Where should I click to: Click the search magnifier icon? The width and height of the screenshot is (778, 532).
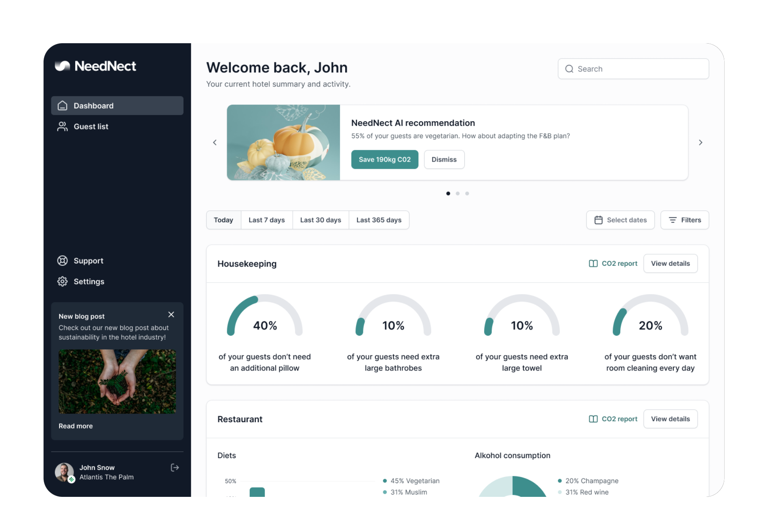point(569,69)
